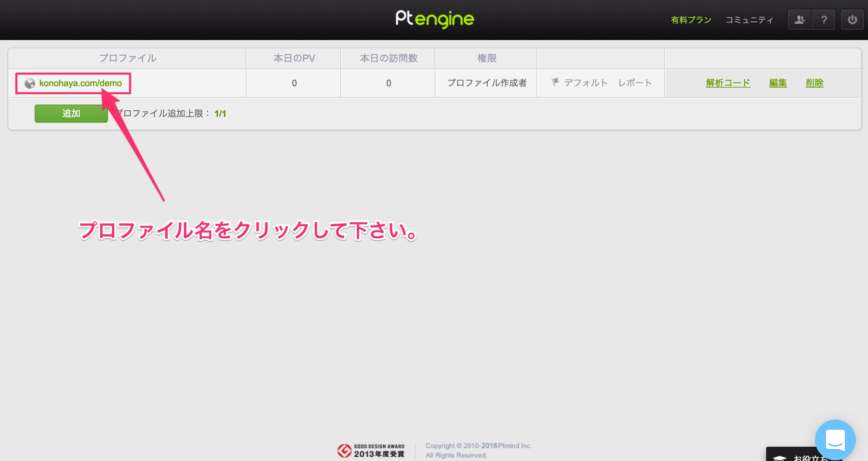Screen dimensions: 868x461
Task: Log out via the power button icon
Action: click(x=852, y=19)
